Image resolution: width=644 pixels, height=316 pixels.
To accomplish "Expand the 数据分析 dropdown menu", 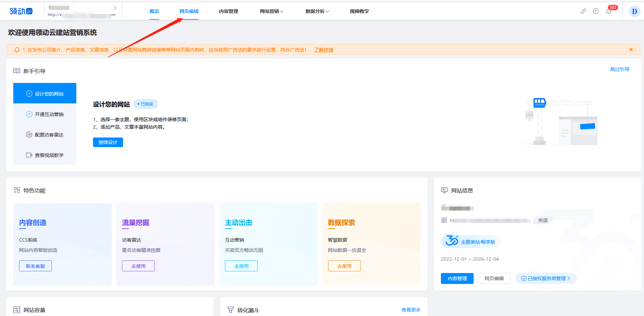I will [317, 11].
